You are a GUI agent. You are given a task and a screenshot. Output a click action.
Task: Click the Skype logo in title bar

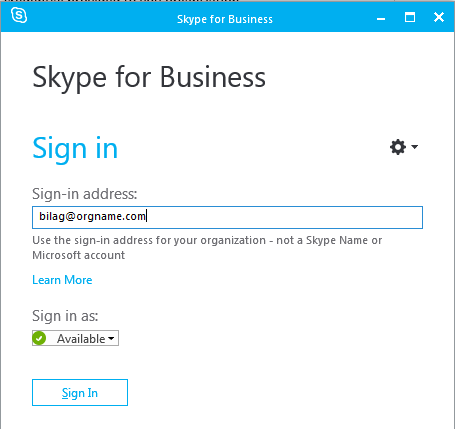point(19,15)
